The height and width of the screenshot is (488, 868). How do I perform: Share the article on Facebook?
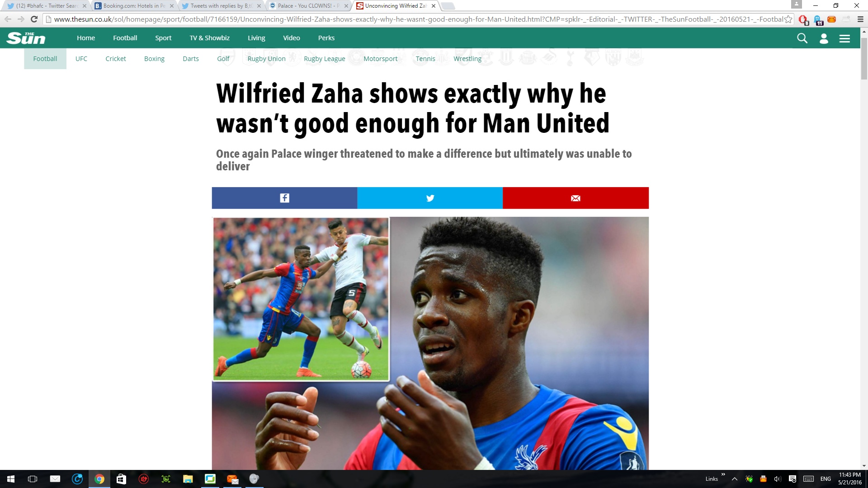[x=284, y=198]
